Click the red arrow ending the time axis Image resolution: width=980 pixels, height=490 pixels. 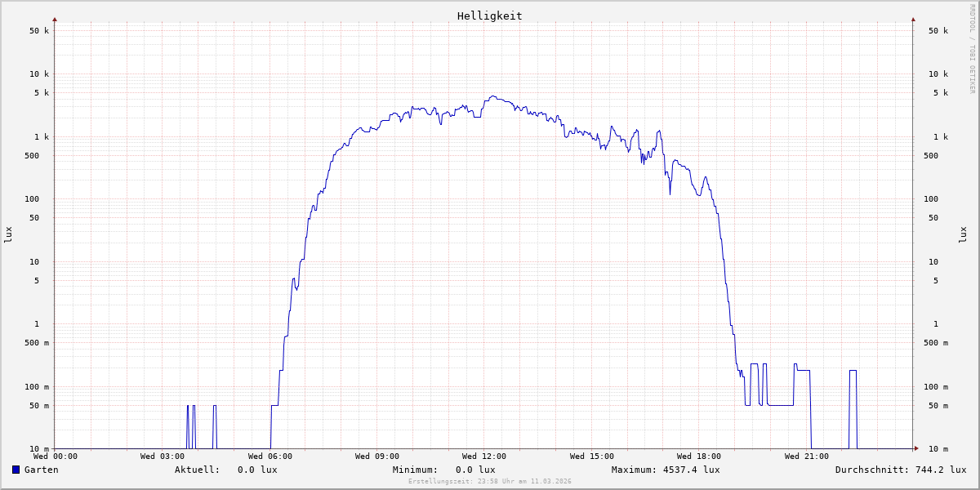pyautogui.click(x=916, y=448)
